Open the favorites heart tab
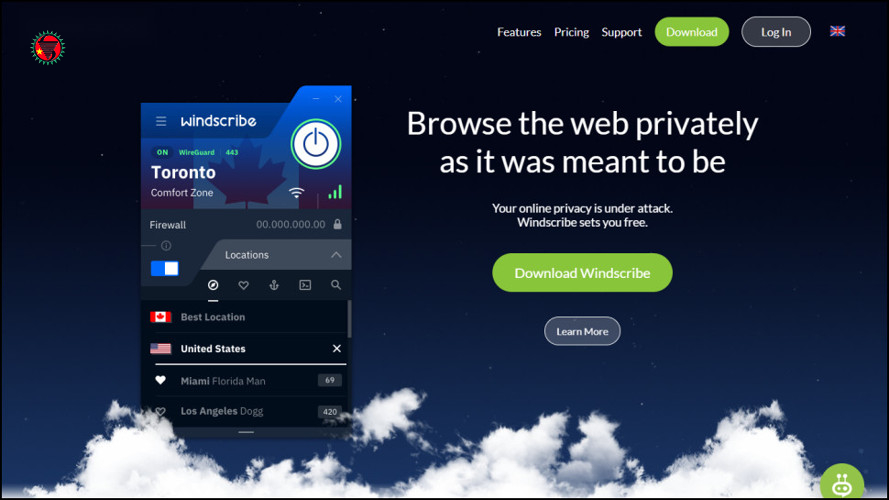 pyautogui.click(x=243, y=285)
